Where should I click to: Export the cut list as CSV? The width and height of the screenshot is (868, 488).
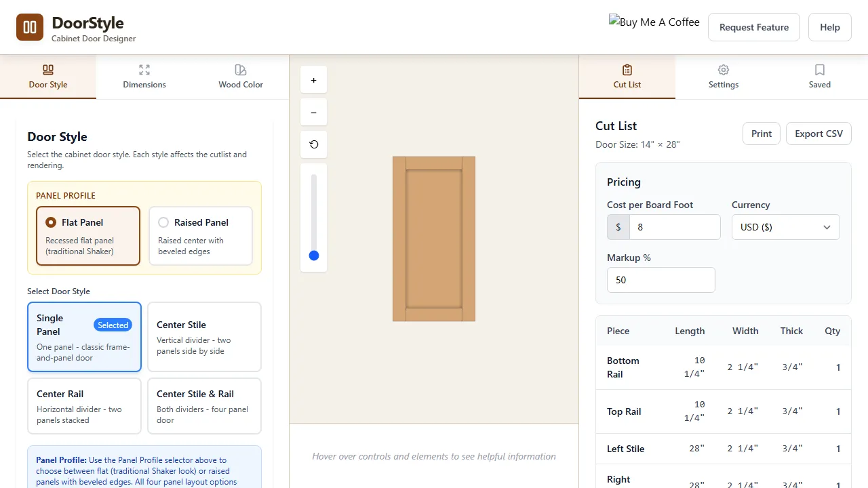[818, 134]
